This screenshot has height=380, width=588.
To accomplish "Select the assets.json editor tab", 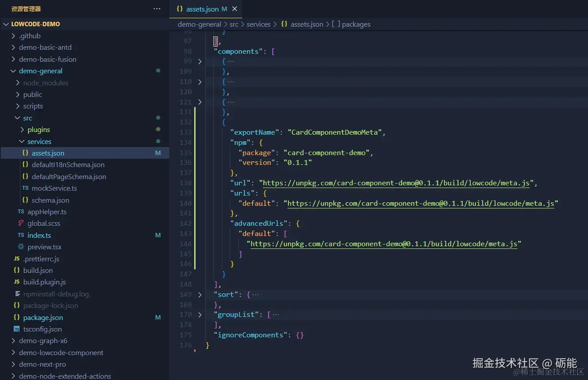I will (x=202, y=9).
